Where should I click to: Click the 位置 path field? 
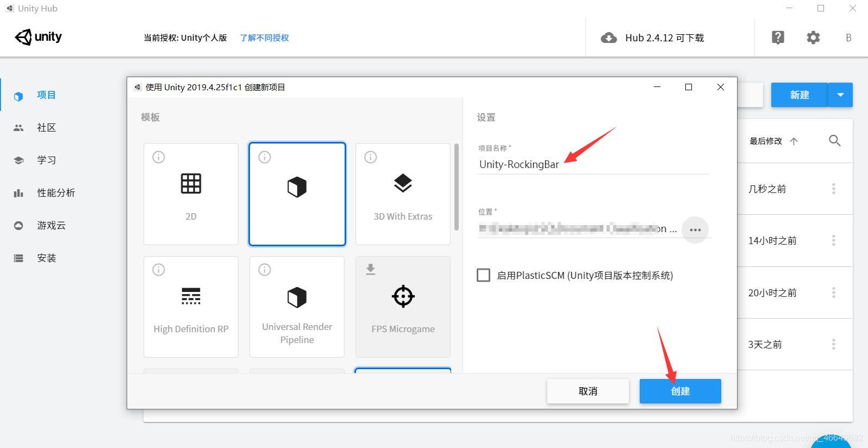coord(578,229)
